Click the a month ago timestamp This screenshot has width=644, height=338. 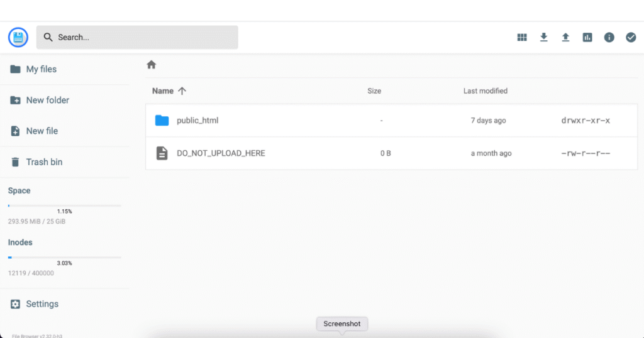point(491,153)
